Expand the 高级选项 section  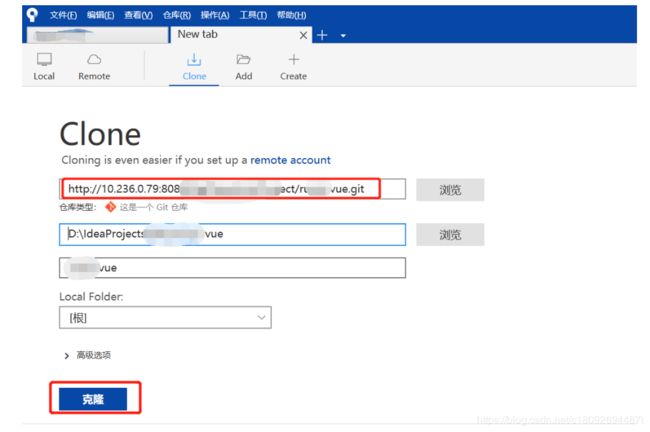(88, 355)
